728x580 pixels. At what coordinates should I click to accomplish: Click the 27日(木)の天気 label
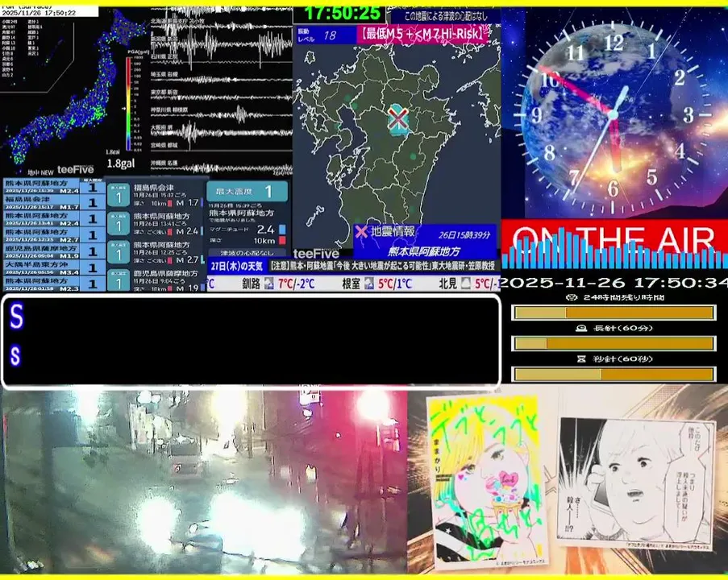[x=237, y=266]
